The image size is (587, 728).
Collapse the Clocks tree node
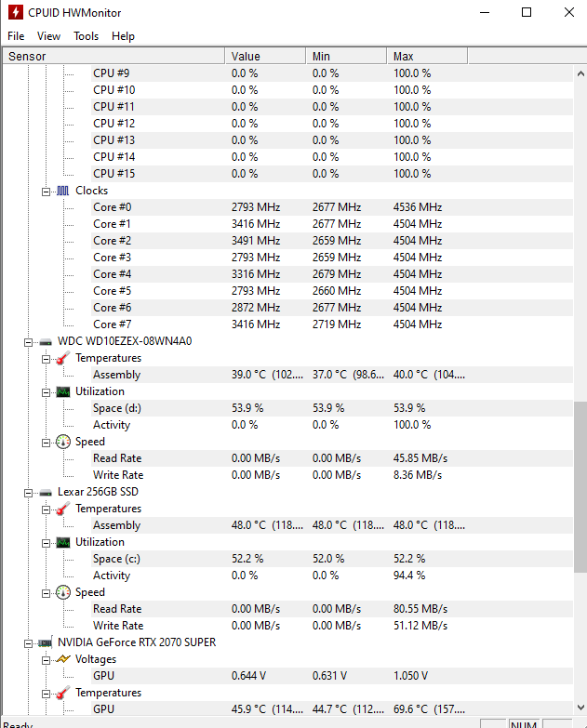click(46, 192)
